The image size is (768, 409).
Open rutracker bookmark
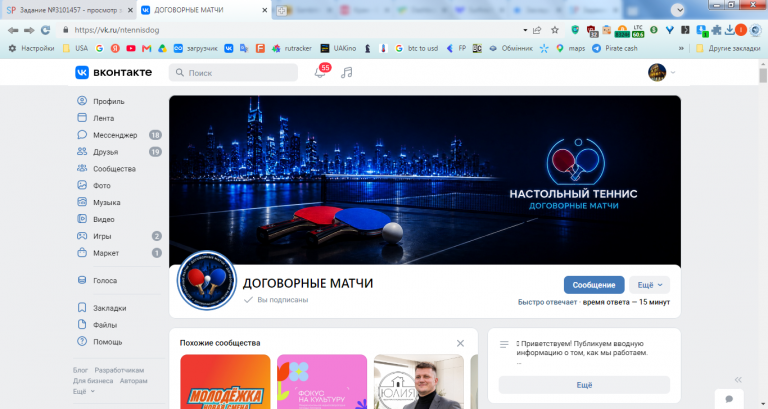click(x=292, y=48)
